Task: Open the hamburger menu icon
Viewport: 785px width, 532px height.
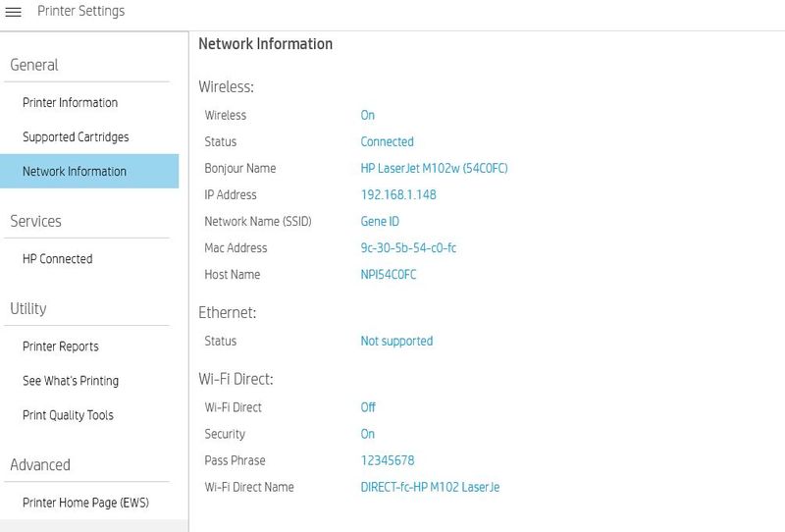Action: pyautogui.click(x=14, y=12)
